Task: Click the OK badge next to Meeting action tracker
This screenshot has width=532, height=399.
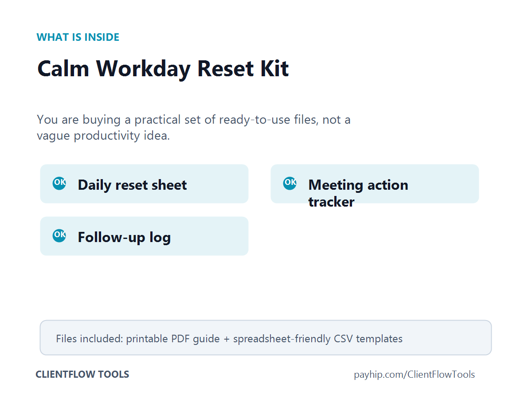Action: click(x=290, y=183)
